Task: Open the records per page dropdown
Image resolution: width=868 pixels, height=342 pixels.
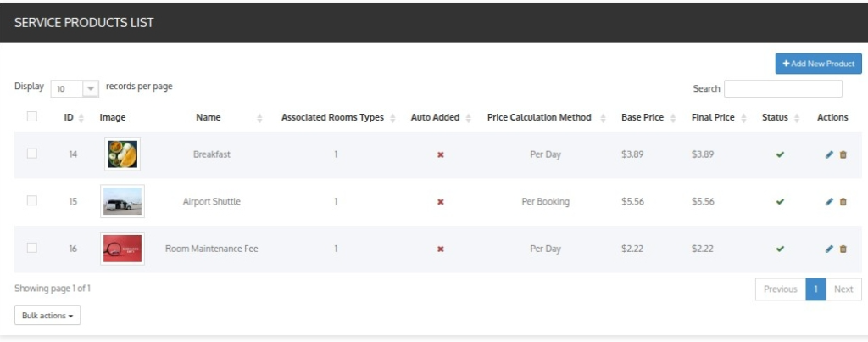Action: (75, 89)
